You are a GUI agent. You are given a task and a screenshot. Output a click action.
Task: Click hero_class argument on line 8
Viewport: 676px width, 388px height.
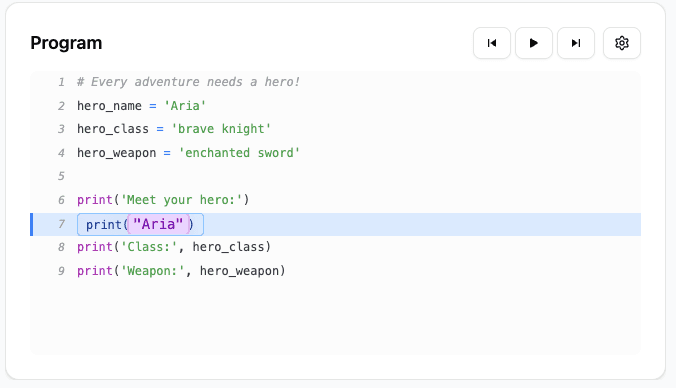pyautogui.click(x=228, y=247)
